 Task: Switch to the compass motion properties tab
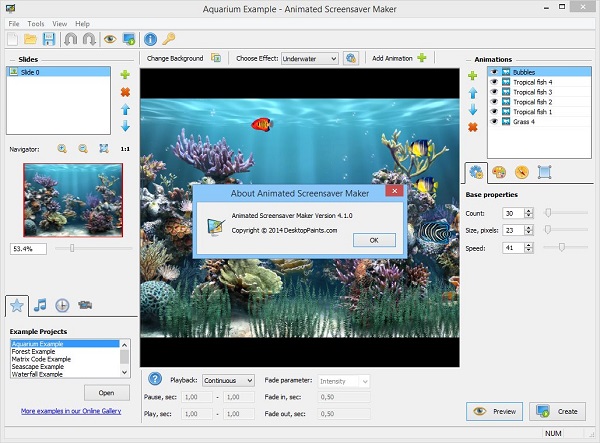522,173
